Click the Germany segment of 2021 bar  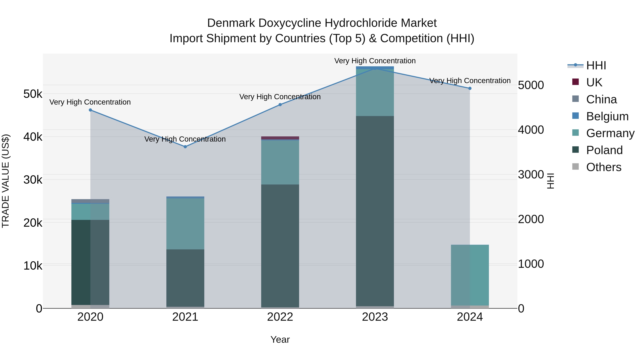185,224
